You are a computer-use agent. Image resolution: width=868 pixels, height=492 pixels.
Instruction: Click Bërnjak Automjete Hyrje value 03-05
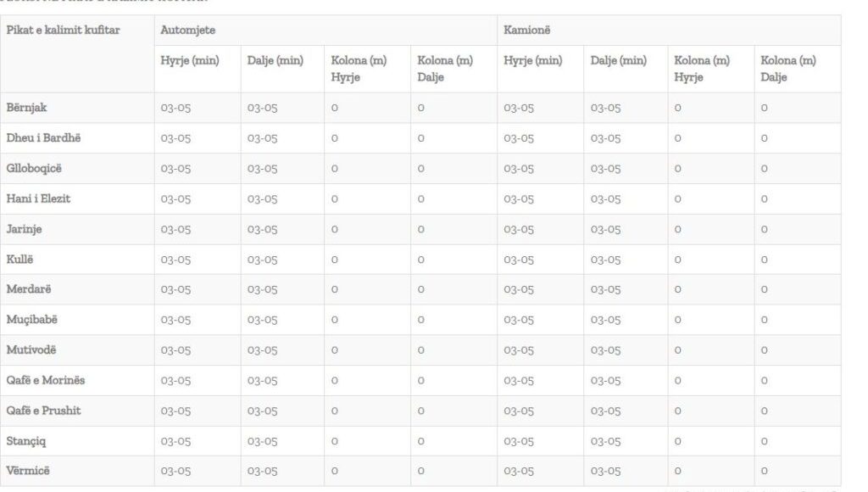pos(175,108)
